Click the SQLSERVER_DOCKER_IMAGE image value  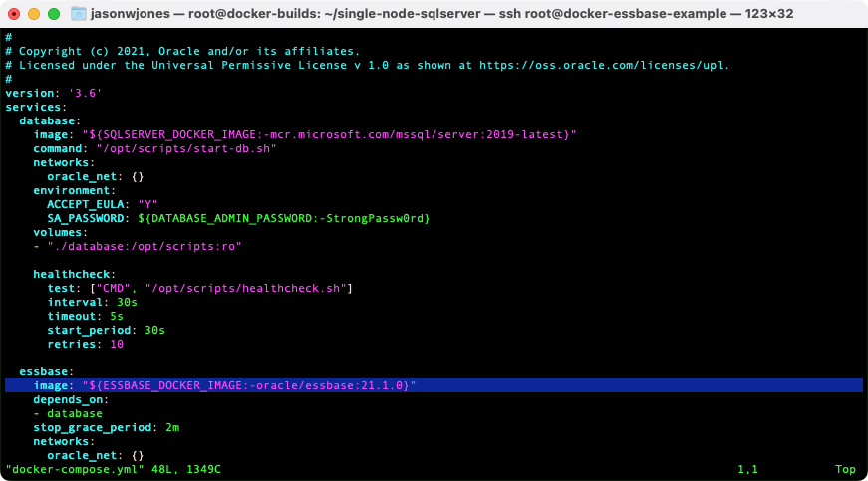tap(330, 134)
